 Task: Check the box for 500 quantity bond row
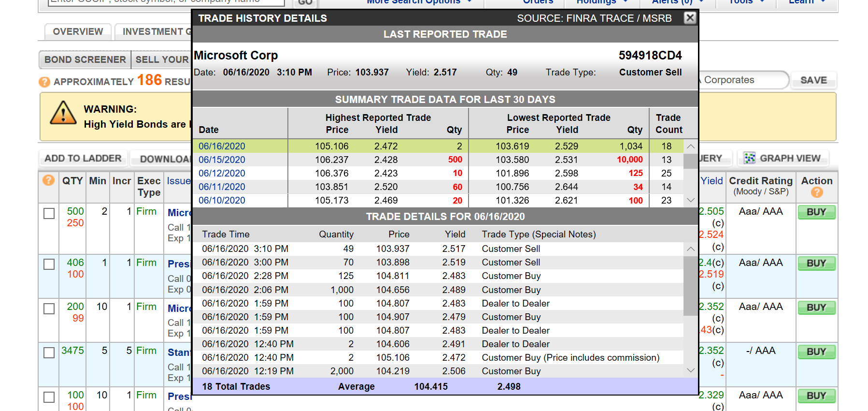[x=49, y=213]
